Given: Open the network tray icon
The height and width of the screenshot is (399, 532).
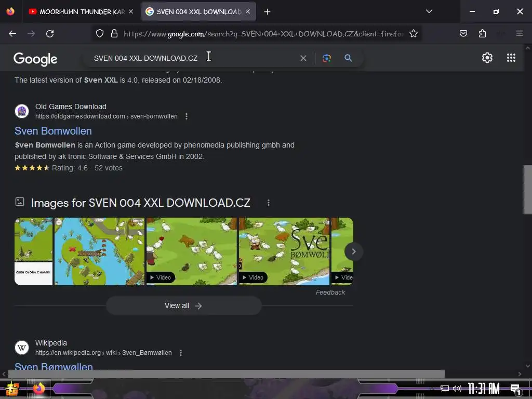Looking at the screenshot, I should [x=445, y=389].
